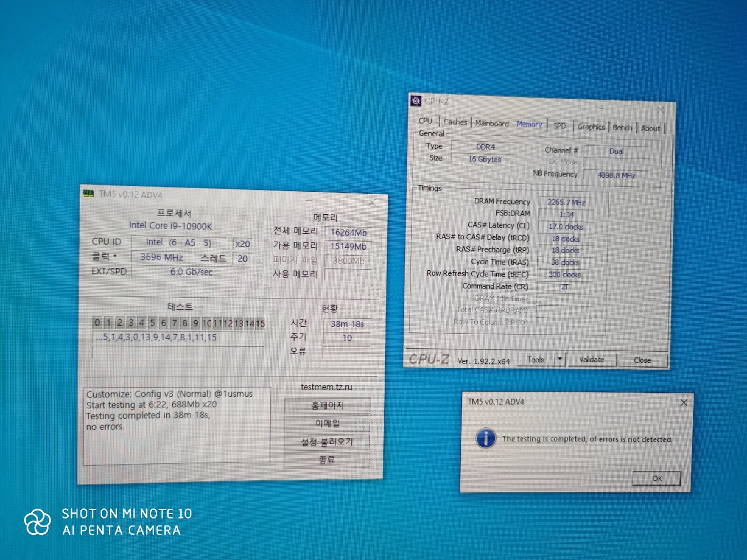This screenshot has height=560, width=747.
Task: Click the 종료 button in TM5
Action: (x=327, y=460)
